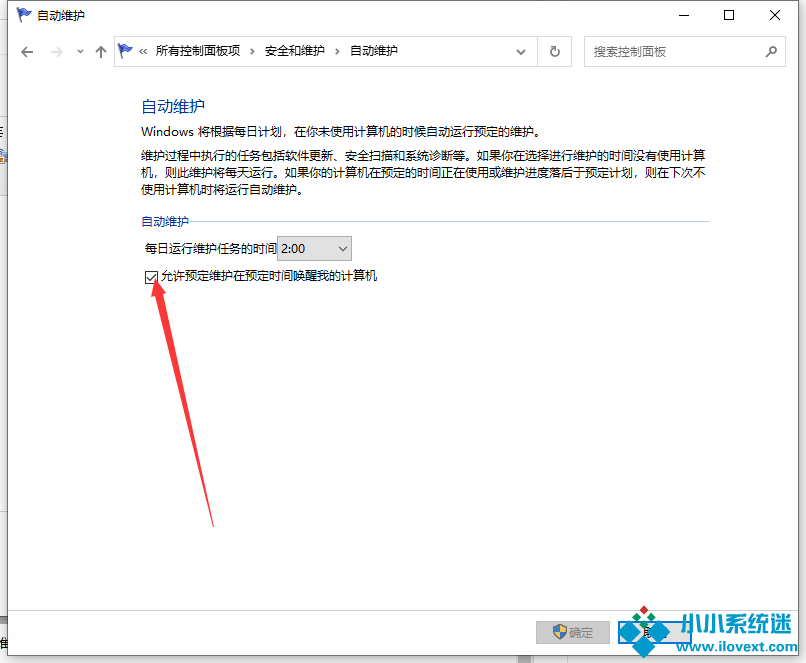Click the forward navigation arrow
Image resolution: width=806 pixels, height=663 pixels.
[57, 51]
